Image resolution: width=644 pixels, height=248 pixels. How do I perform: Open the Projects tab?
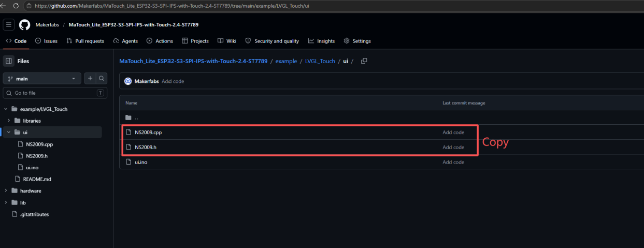(x=195, y=41)
